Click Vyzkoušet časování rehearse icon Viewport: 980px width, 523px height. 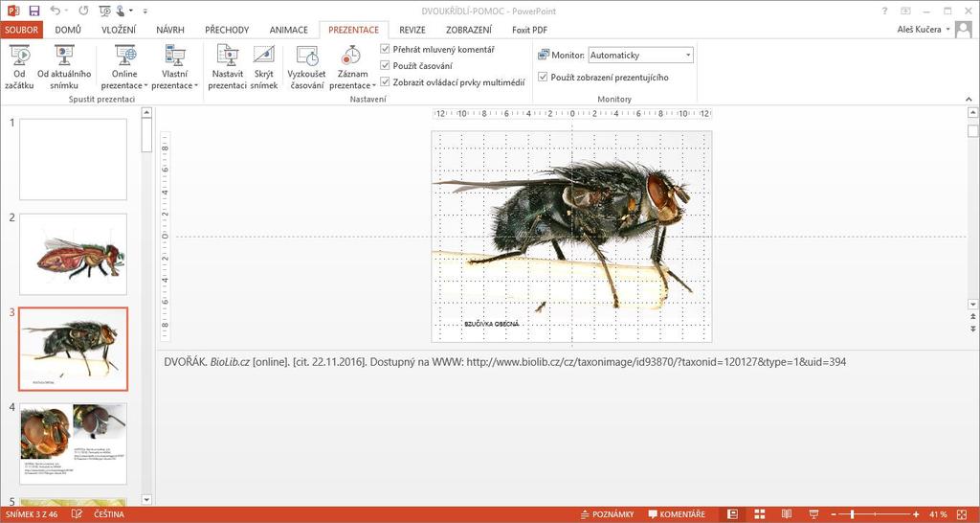[307, 55]
